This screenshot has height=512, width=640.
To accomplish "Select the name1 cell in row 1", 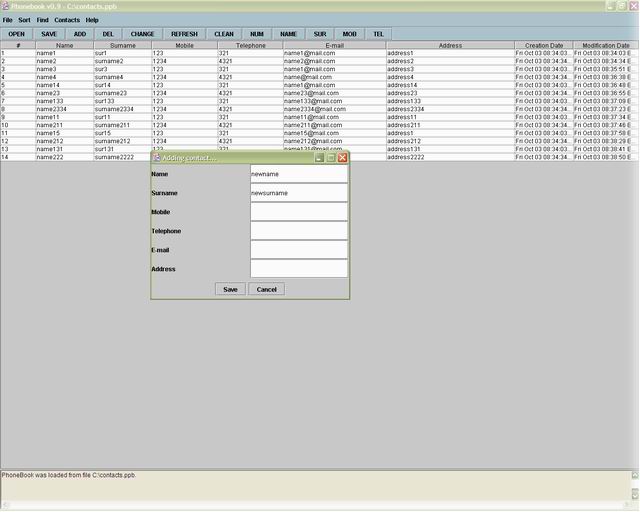I will 64,53.
